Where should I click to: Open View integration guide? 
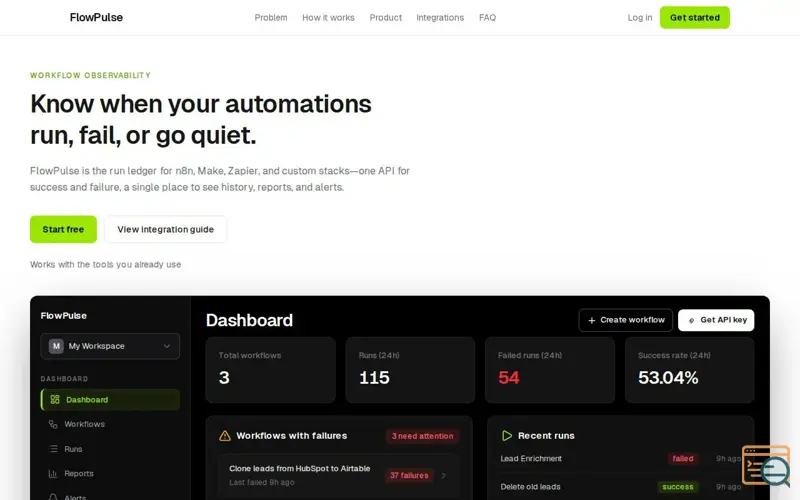tap(165, 229)
